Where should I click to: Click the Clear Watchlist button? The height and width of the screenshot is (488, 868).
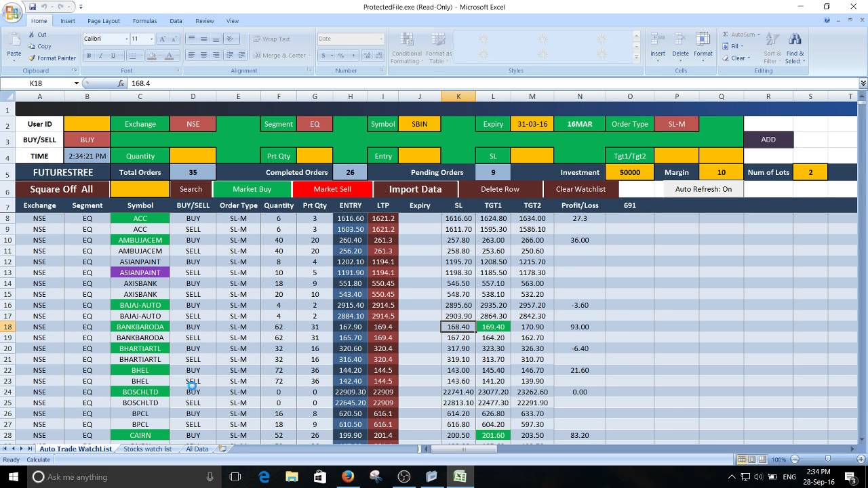[580, 189]
